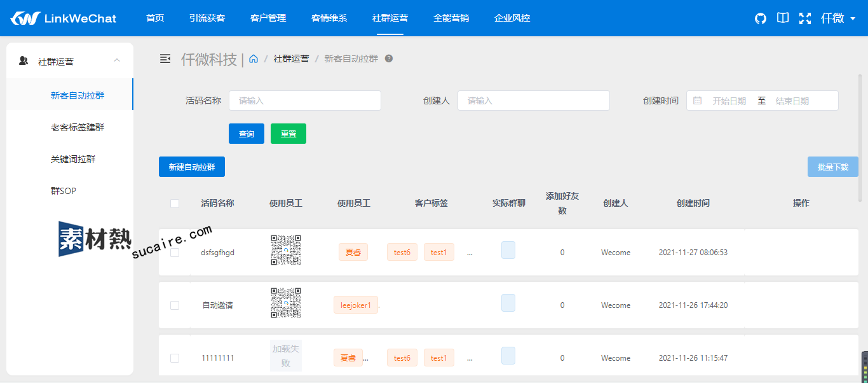868x383 pixels.
Task: Click the calendar icon in date range
Action: click(698, 101)
